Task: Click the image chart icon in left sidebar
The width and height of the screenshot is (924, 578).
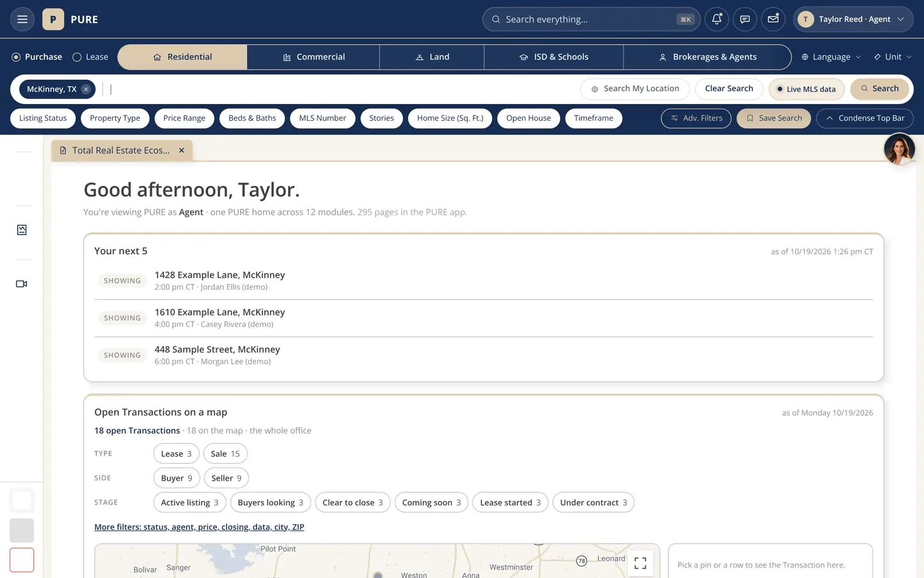Action: [22, 230]
